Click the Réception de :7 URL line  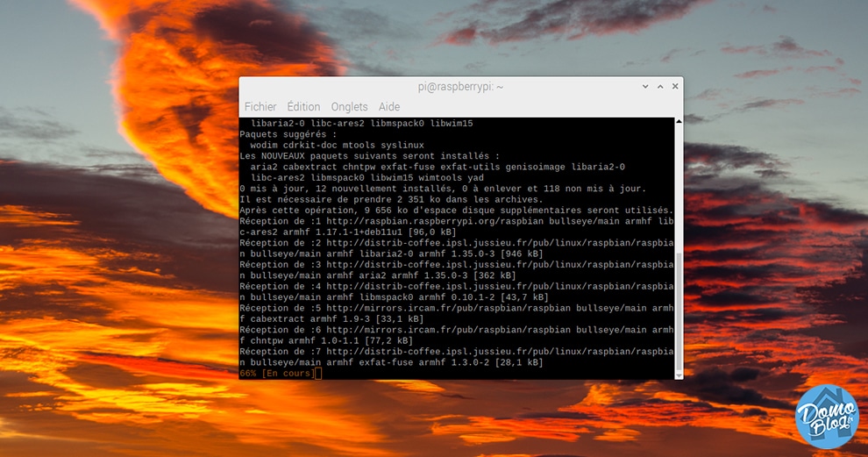coord(456,351)
